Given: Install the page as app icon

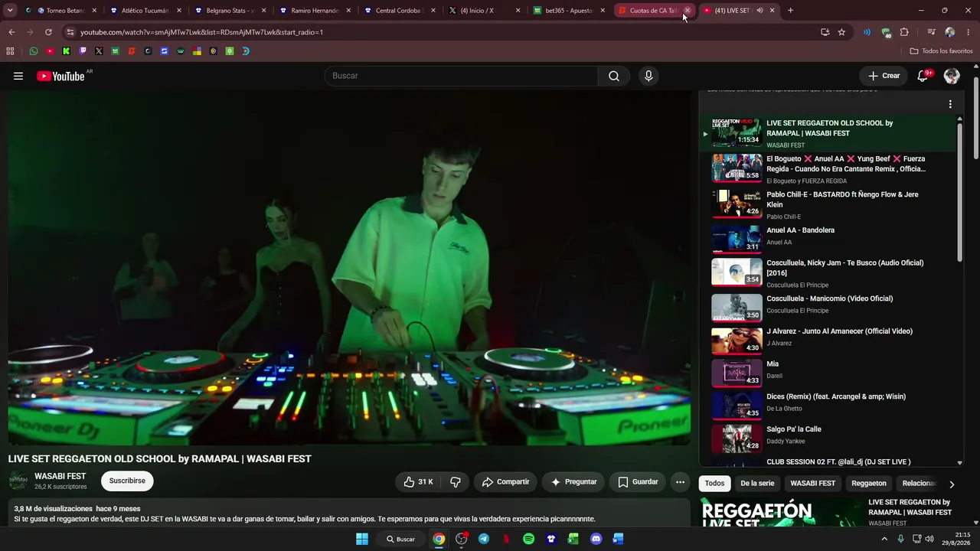Looking at the screenshot, I should click(825, 32).
